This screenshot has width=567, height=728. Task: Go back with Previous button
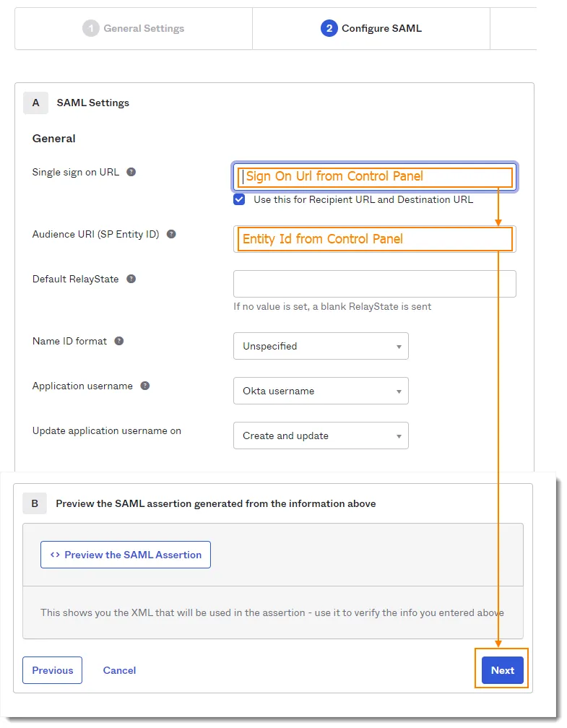[53, 670]
